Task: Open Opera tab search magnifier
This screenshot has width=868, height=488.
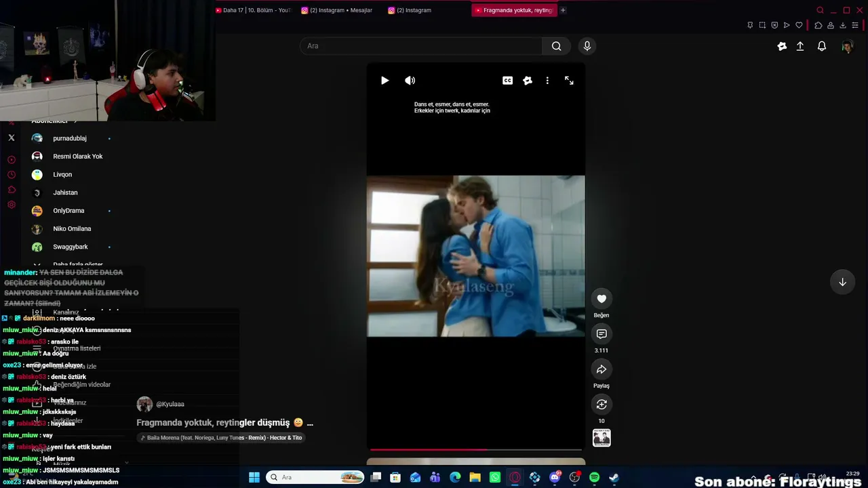Action: click(820, 10)
